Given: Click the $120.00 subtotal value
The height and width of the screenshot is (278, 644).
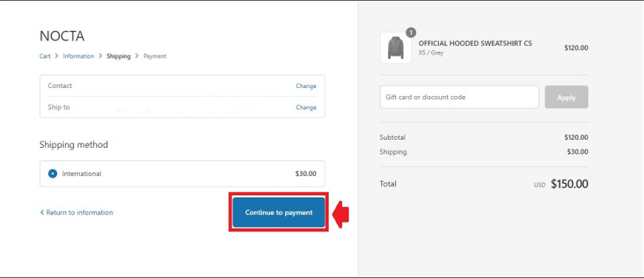Looking at the screenshot, I should pos(576,138).
